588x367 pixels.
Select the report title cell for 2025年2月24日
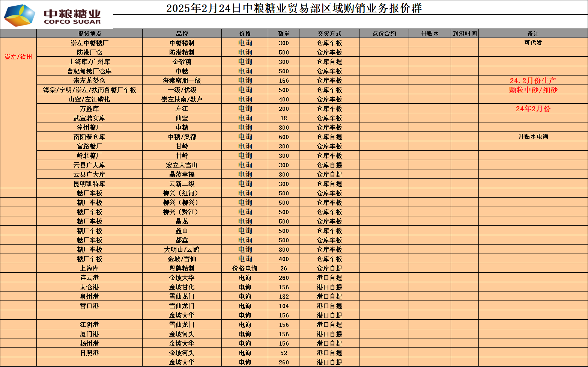294,8
